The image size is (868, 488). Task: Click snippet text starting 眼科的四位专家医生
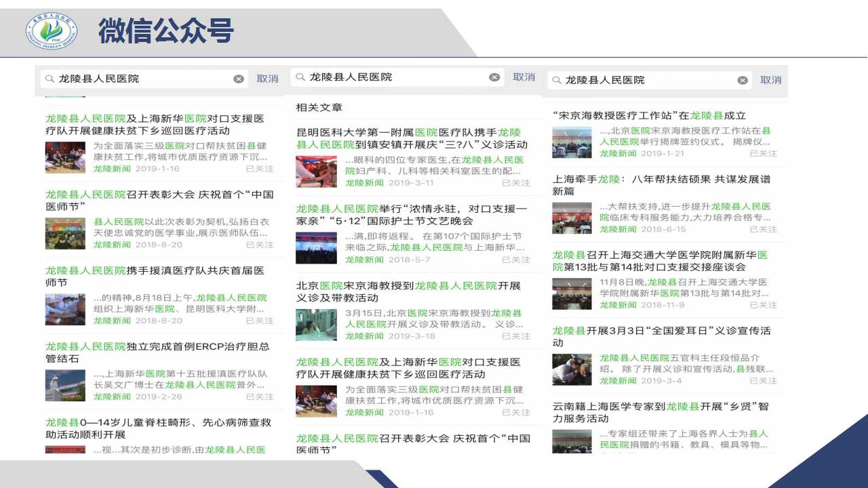coord(435,165)
